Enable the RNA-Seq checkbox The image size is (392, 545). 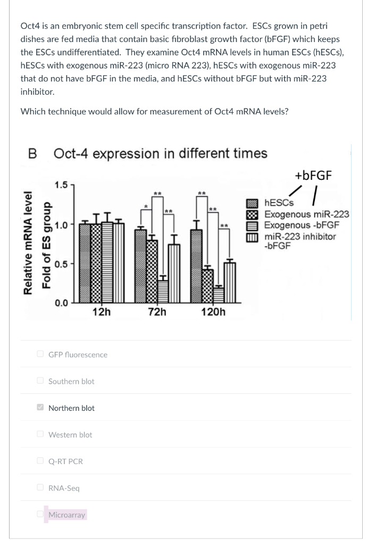[40, 488]
